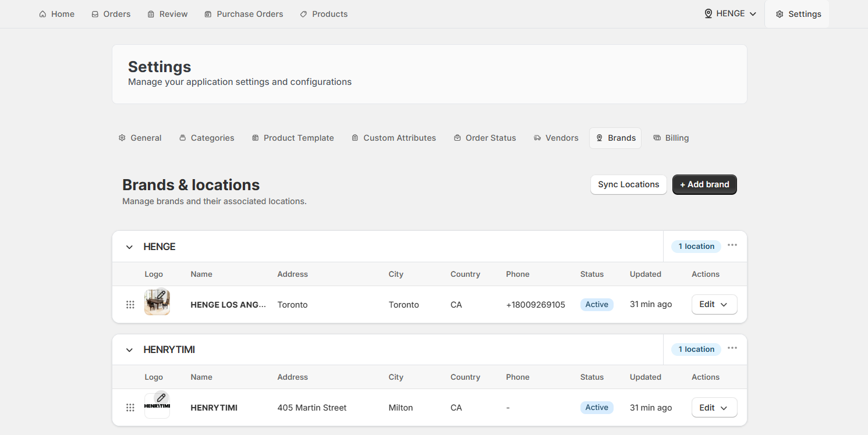The width and height of the screenshot is (868, 435).
Task: Click the Add brand button
Action: click(704, 184)
